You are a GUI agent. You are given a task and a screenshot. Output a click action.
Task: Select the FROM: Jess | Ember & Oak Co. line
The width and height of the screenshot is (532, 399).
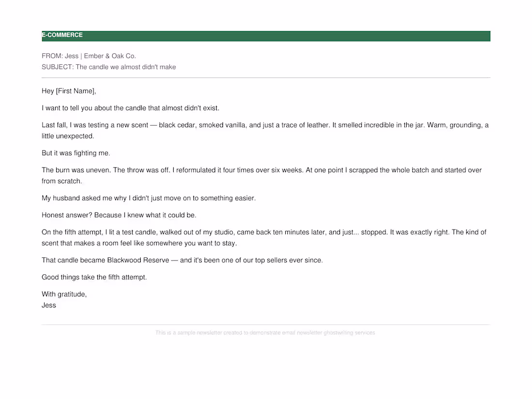pyautogui.click(x=89, y=56)
